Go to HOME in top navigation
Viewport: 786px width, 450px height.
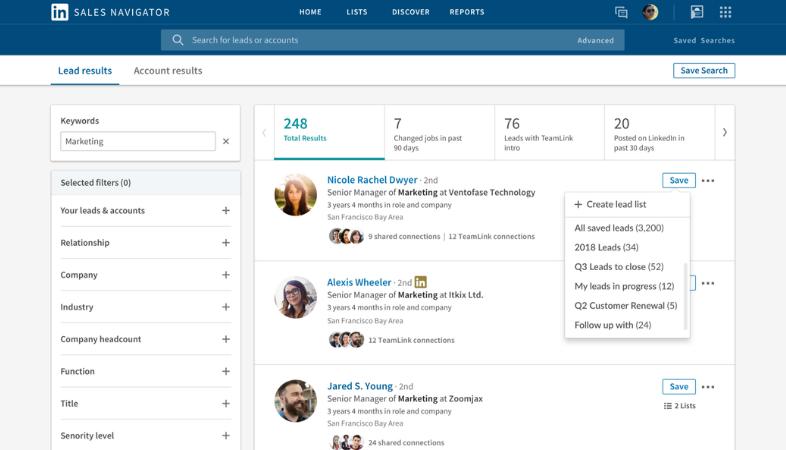[x=310, y=12]
